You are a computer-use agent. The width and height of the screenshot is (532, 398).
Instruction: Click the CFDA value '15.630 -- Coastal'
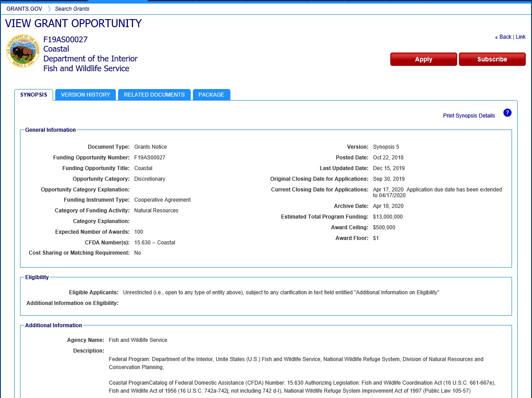click(155, 243)
